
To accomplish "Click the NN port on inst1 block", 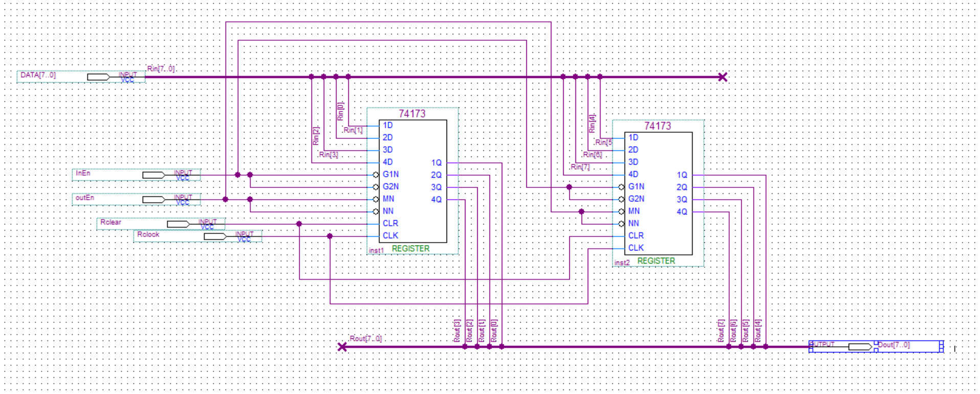I will pyautogui.click(x=388, y=211).
